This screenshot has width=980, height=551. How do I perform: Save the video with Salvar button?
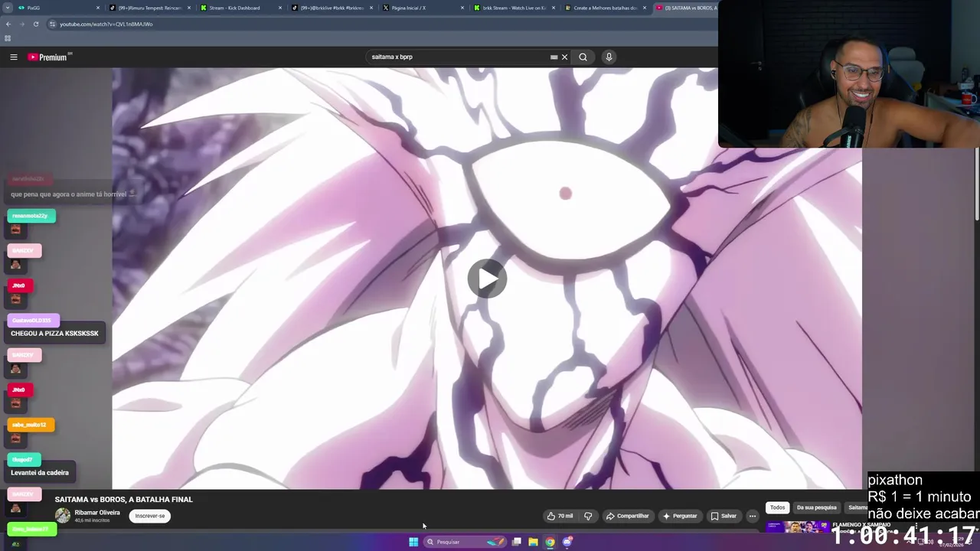[723, 516]
